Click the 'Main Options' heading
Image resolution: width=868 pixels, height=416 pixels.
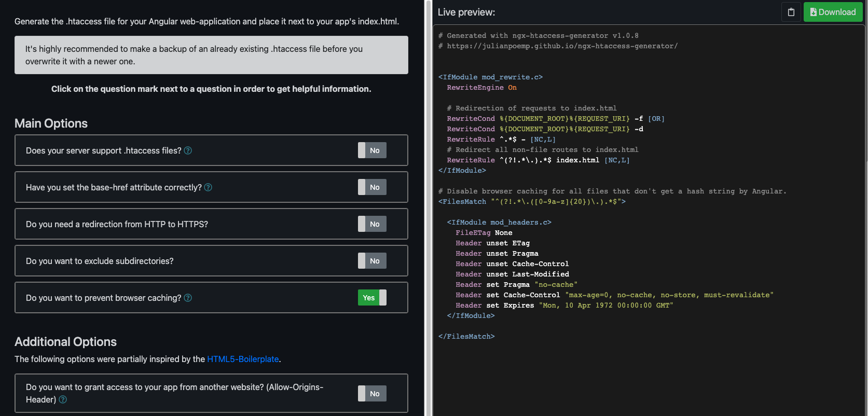click(51, 123)
